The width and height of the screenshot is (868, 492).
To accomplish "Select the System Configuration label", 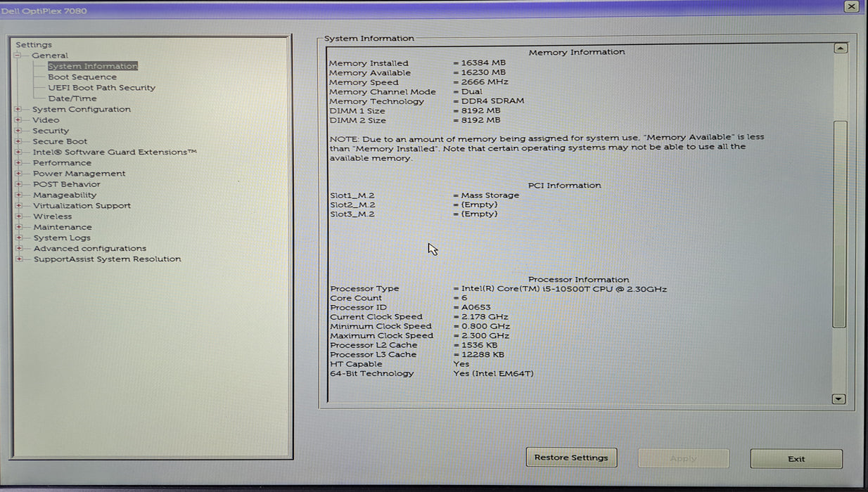I will tap(82, 109).
